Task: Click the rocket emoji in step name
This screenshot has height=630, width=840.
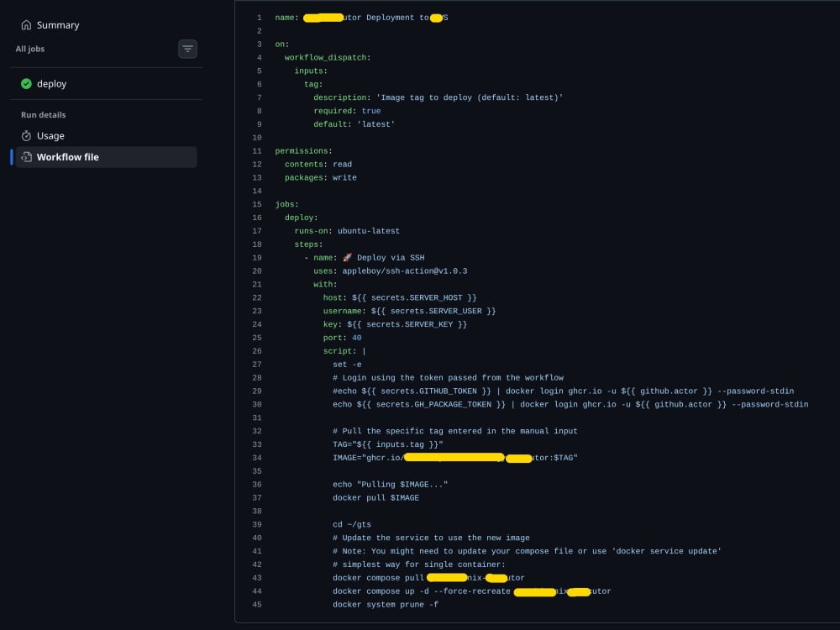Action: [x=347, y=258]
